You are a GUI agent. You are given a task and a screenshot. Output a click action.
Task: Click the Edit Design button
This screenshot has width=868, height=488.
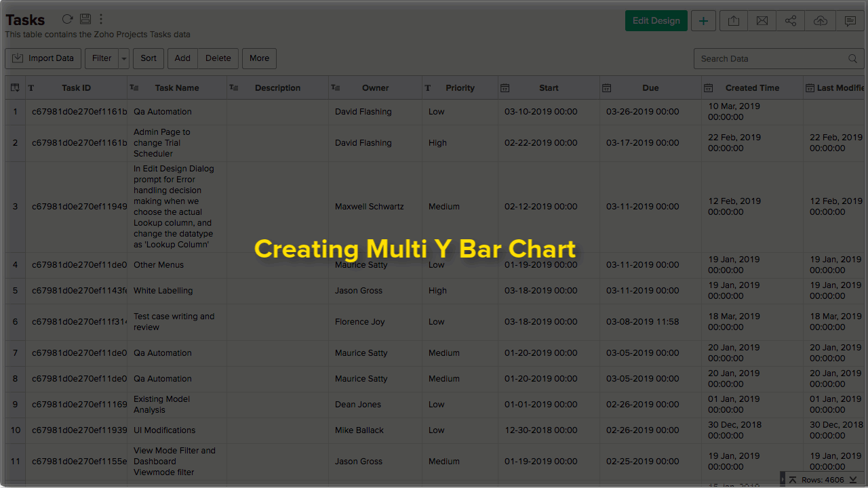(x=656, y=20)
